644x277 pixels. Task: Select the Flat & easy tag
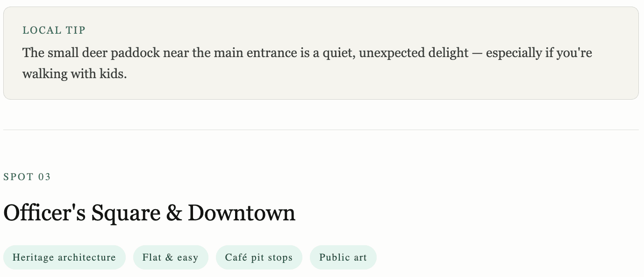click(170, 257)
